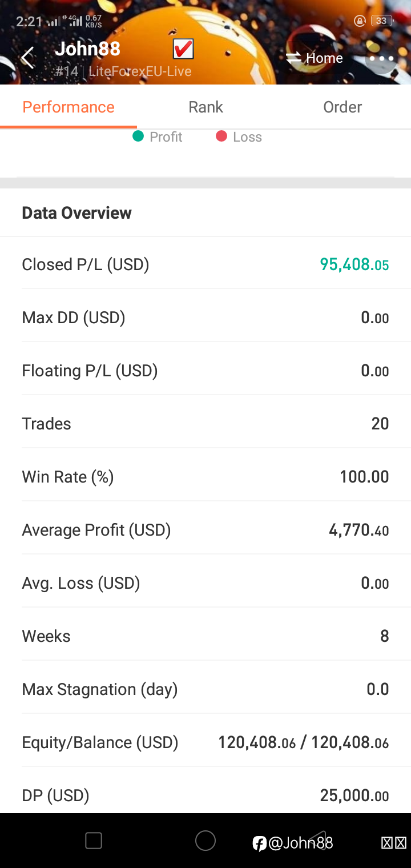Switch to the Rank tab
Screen dimensions: 411x868
point(205,107)
